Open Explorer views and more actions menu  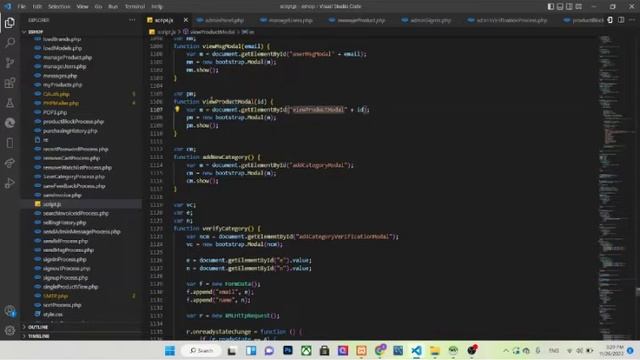(x=132, y=20)
